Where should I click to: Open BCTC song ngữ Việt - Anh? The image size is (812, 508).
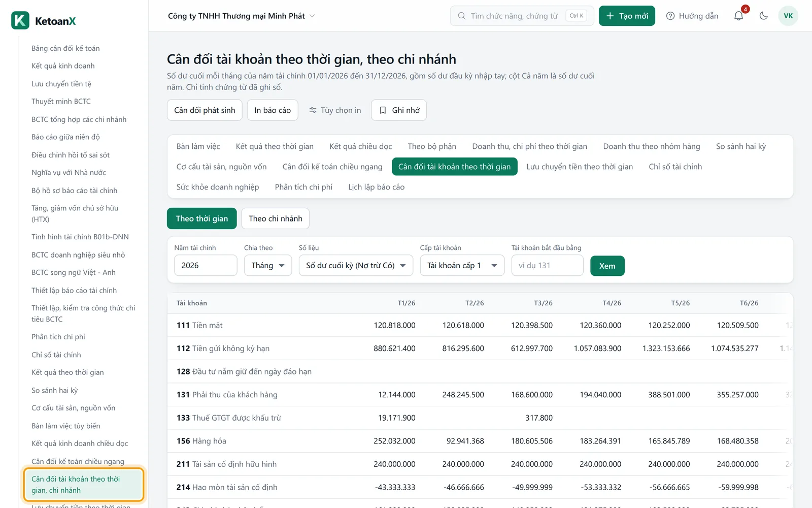tap(74, 272)
